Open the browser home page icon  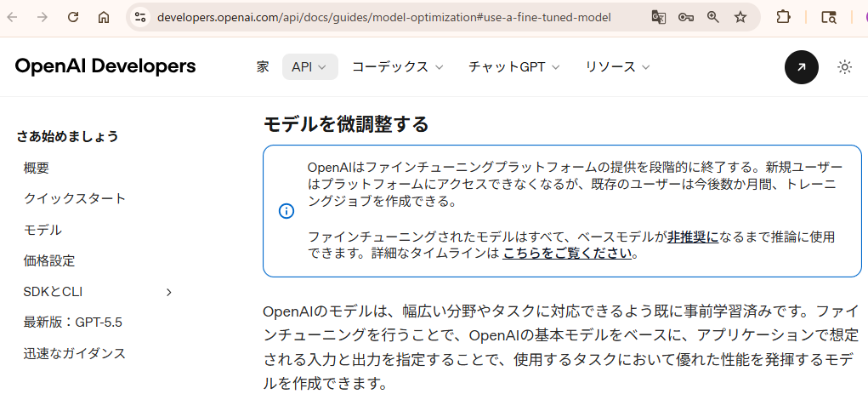pyautogui.click(x=104, y=17)
